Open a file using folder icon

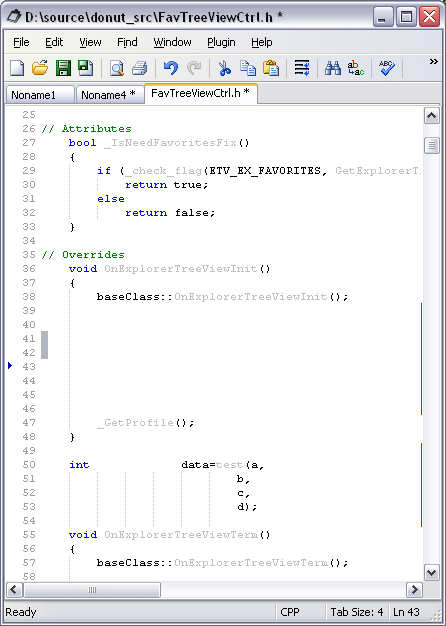(40, 68)
